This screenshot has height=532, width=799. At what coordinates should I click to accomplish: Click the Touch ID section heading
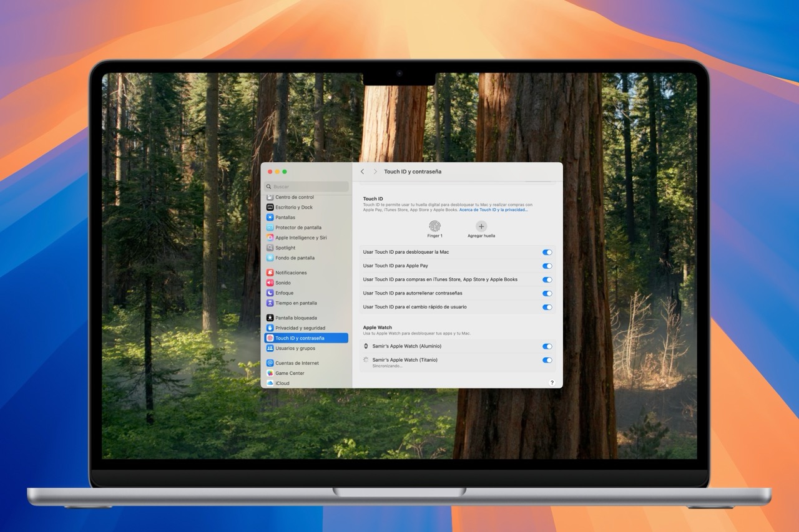pos(373,199)
